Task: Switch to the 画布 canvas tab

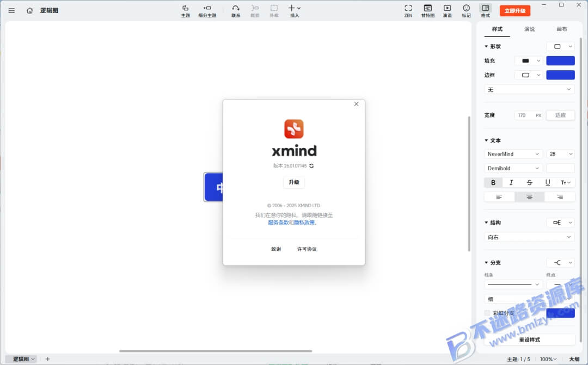Action: [561, 29]
